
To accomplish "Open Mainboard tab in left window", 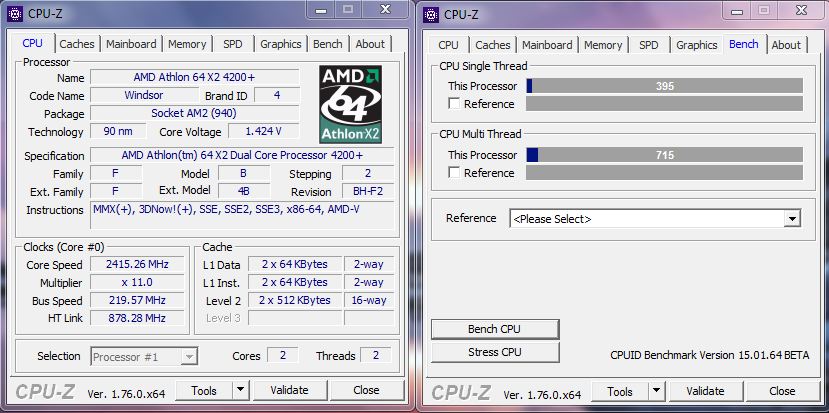I will coord(131,44).
